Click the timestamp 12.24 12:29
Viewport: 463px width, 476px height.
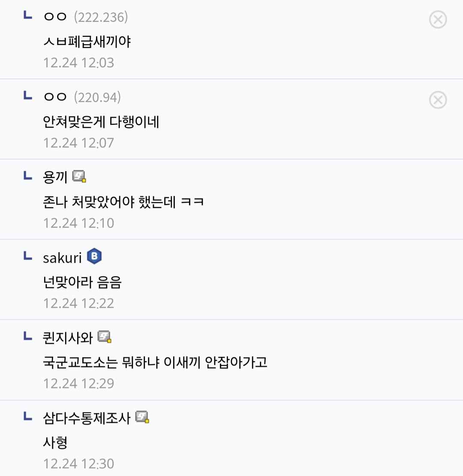point(79,383)
